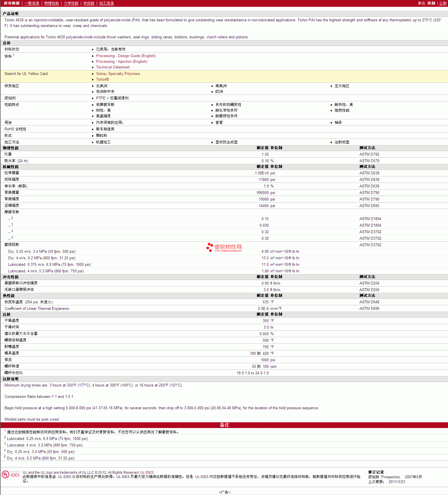The height and width of the screenshot is (495, 448).
Task: Go to the 热性能 tab
Action: pos(89,3)
